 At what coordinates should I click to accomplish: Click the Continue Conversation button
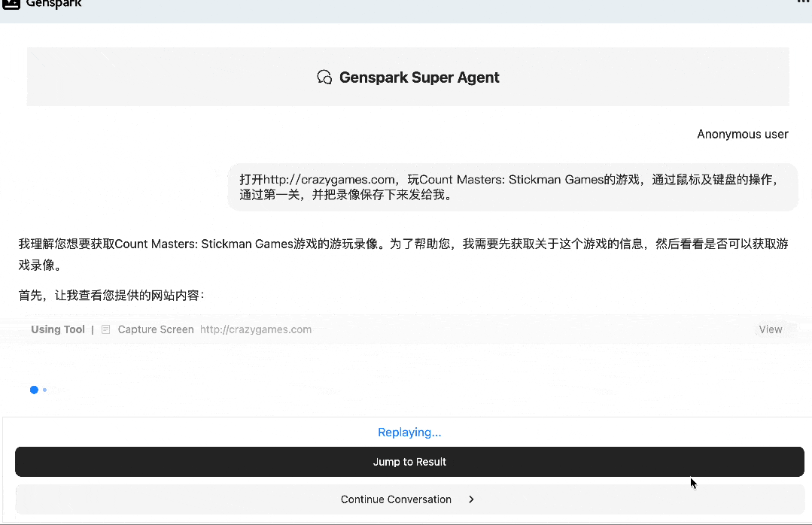409,499
